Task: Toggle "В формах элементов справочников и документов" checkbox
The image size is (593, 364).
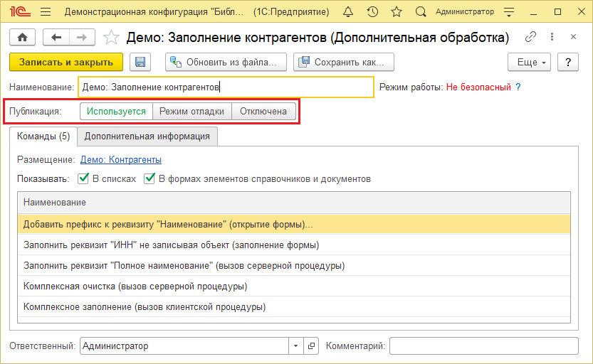Action: (x=150, y=178)
